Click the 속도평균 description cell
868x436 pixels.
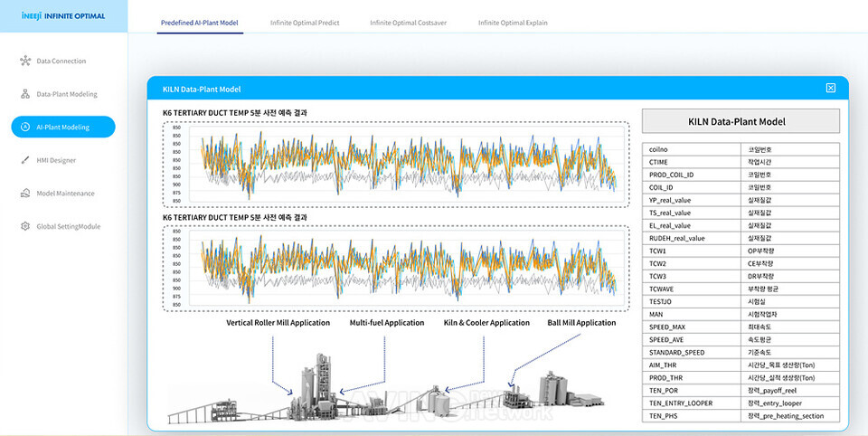click(790, 339)
